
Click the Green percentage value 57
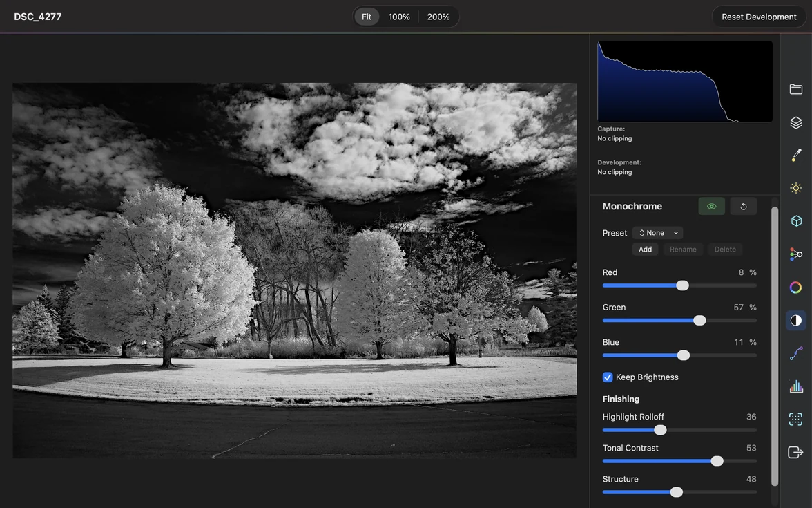739,308
